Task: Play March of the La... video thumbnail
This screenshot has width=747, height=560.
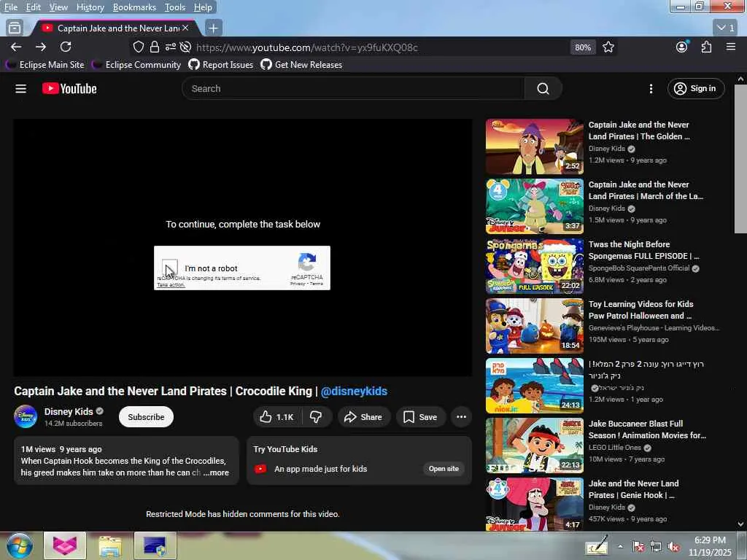Action: (535, 206)
